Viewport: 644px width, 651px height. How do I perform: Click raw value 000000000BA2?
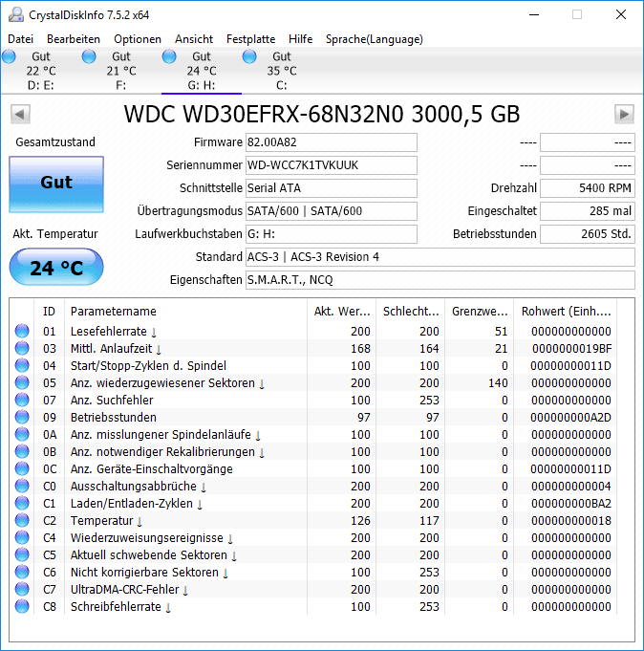(x=571, y=504)
